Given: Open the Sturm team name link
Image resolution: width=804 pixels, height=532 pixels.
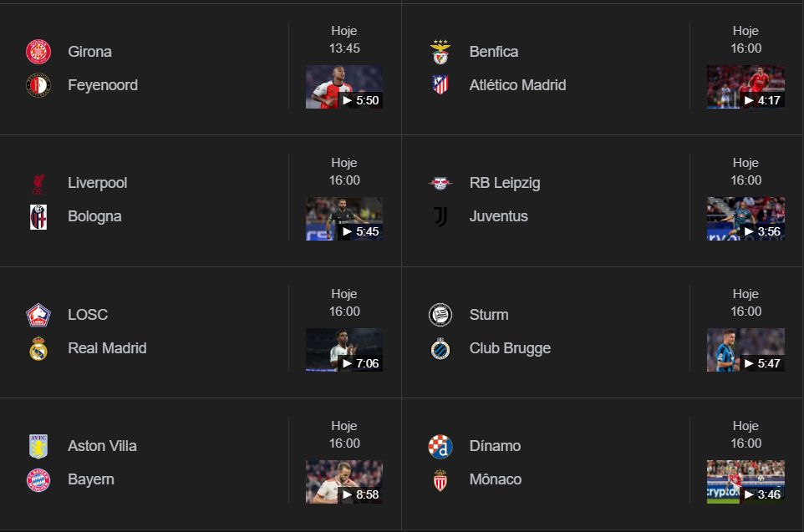Looking at the screenshot, I should click(x=489, y=315).
